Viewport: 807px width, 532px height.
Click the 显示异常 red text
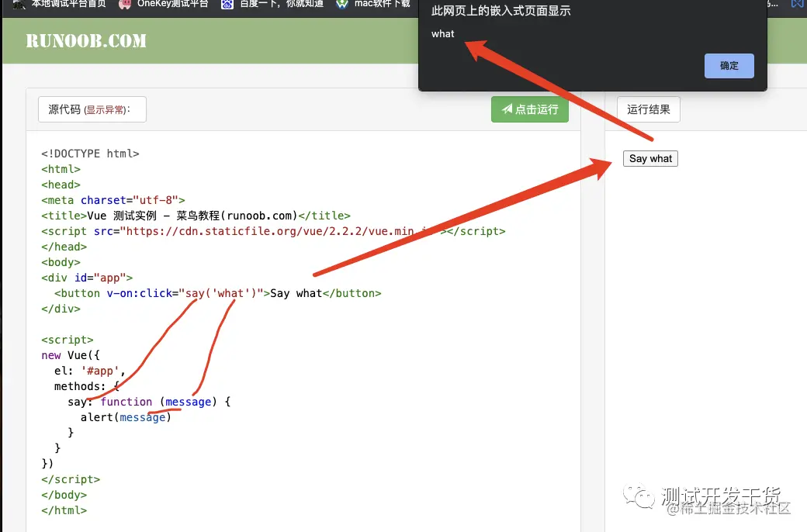[x=106, y=109]
